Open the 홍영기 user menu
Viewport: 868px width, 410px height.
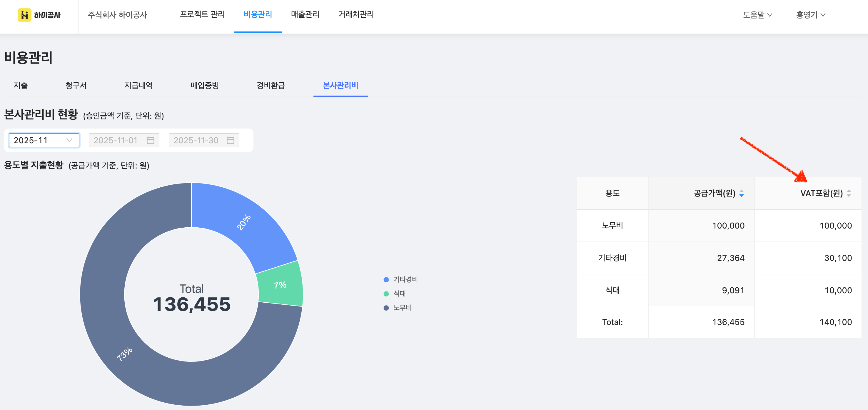tap(810, 15)
